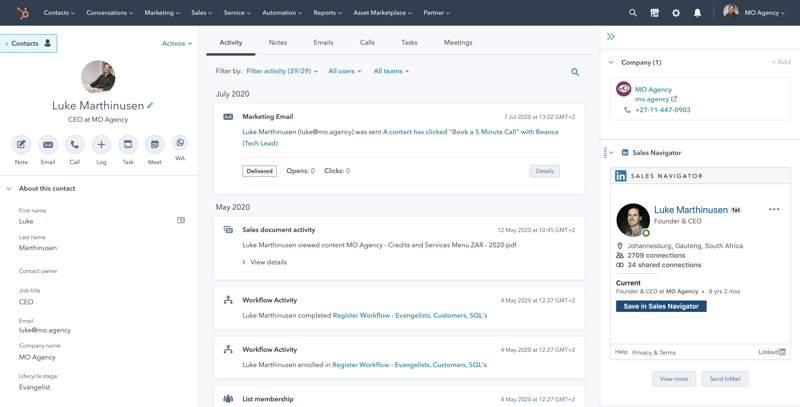Click the Sales document activity icon
The width and height of the screenshot is (800, 407).
[x=228, y=230]
